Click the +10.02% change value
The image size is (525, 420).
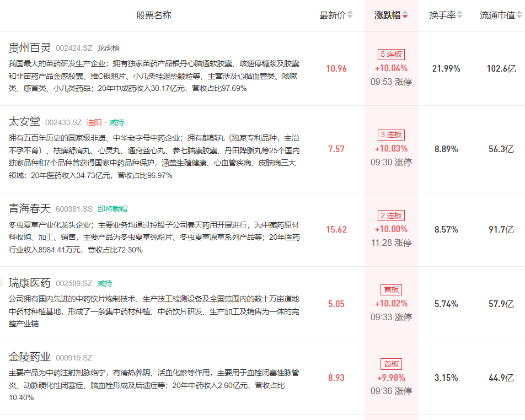tap(391, 304)
